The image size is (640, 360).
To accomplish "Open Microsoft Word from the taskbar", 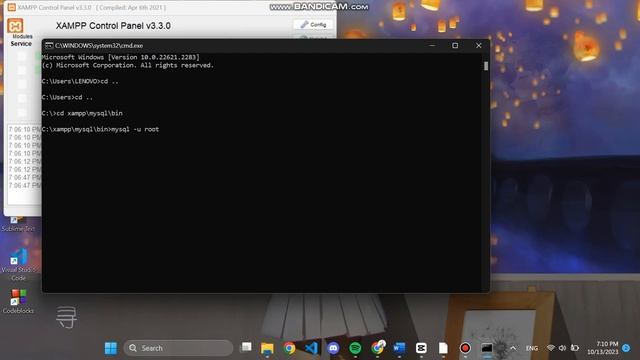I will 399,348.
